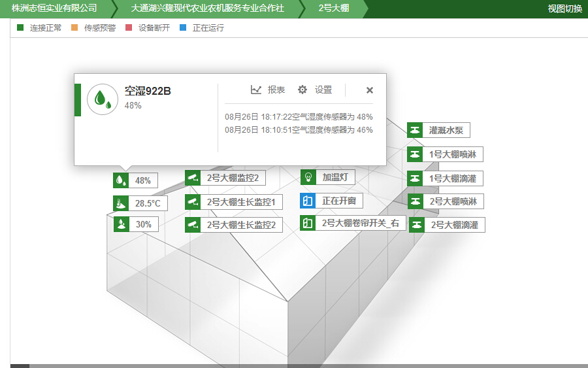Open 设置 settings in sensor popup
Viewport: 588px width, 368px height.
pos(315,90)
